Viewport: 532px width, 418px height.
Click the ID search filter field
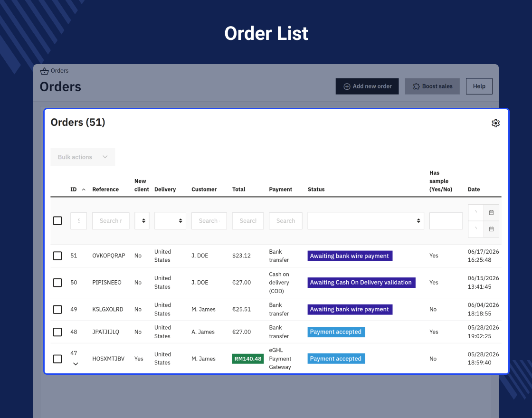(79, 221)
